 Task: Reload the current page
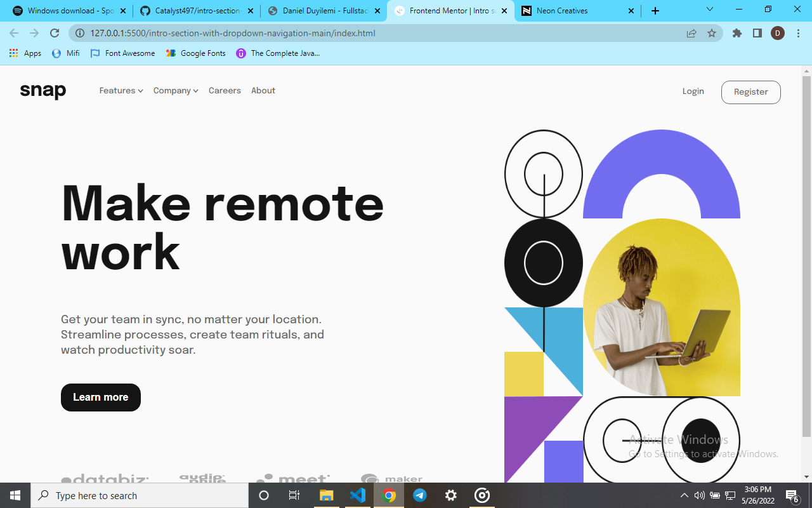55,33
